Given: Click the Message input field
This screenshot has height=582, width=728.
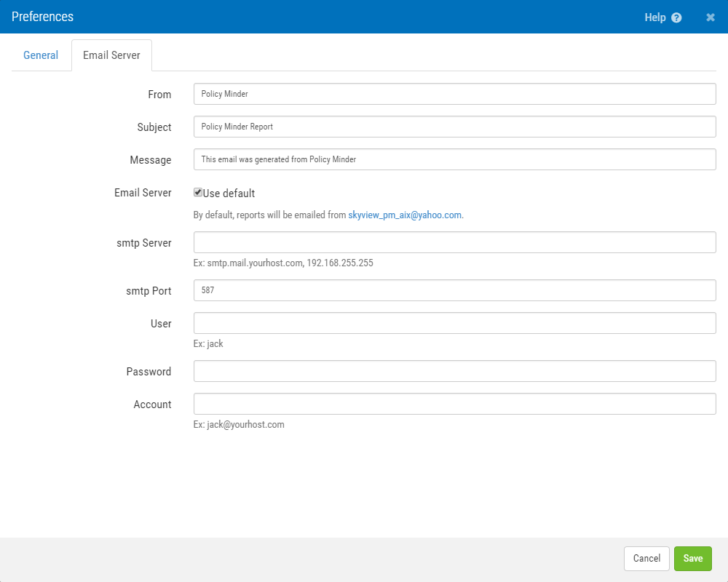Looking at the screenshot, I should (454, 159).
